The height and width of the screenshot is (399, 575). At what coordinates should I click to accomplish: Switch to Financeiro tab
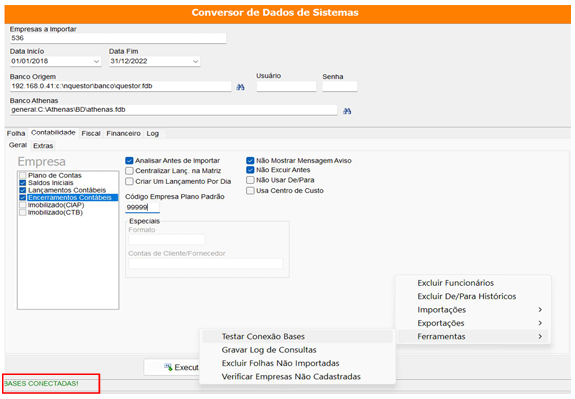(124, 133)
